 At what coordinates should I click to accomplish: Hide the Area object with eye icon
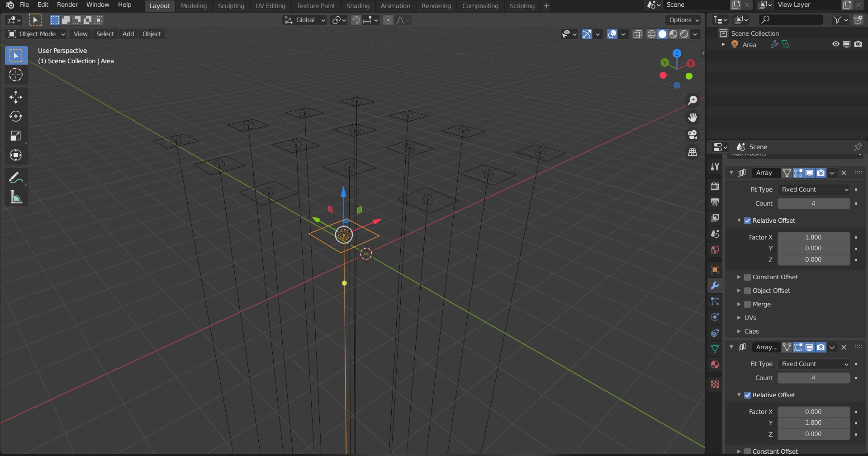835,44
